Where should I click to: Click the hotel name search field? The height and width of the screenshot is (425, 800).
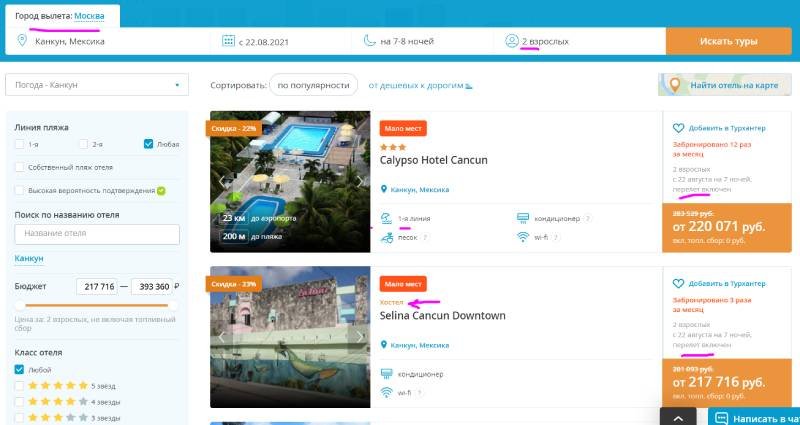(x=97, y=234)
